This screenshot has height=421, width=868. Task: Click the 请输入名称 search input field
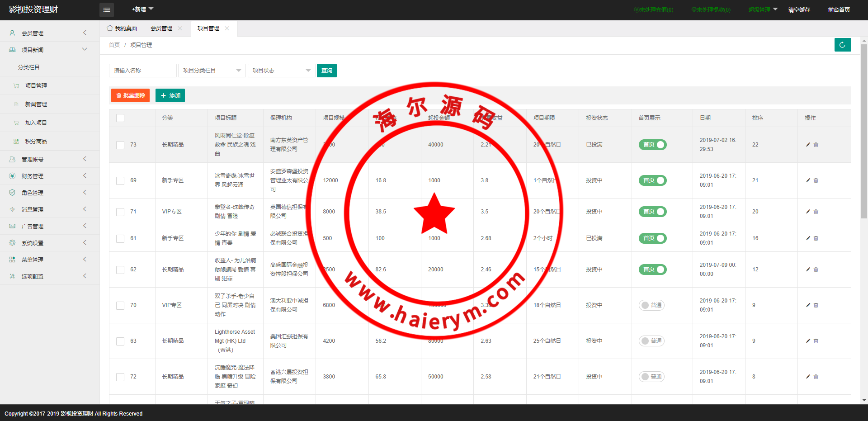pos(142,71)
